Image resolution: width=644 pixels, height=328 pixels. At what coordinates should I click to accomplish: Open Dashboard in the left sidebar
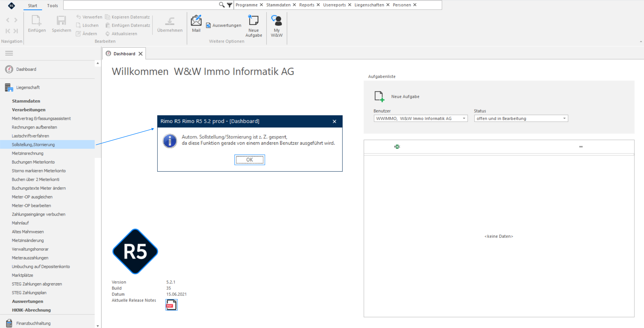(x=26, y=69)
